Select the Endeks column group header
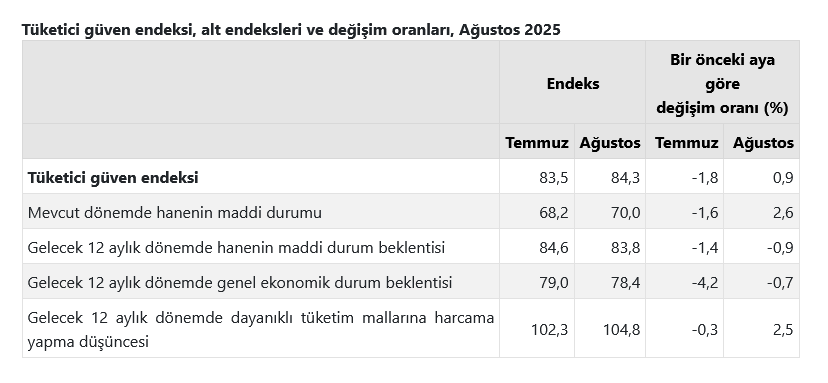This screenshot has width=828, height=383. [x=572, y=83]
